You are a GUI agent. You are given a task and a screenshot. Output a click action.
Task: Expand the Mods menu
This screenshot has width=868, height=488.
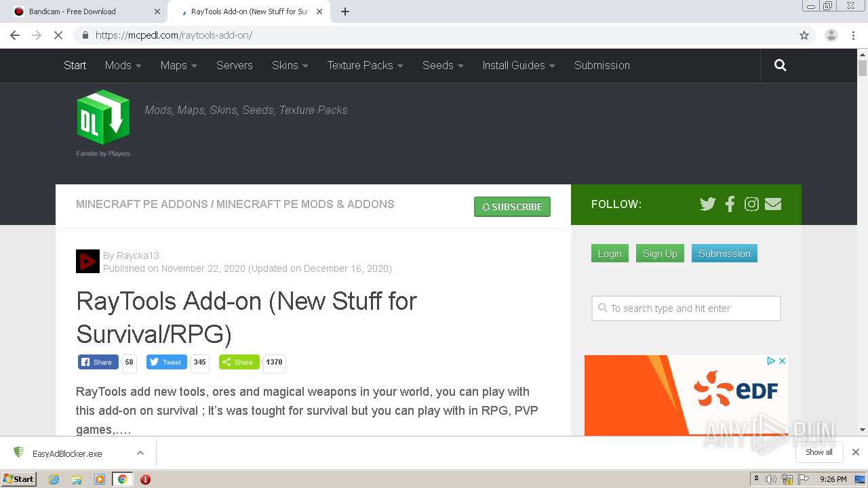[123, 65]
